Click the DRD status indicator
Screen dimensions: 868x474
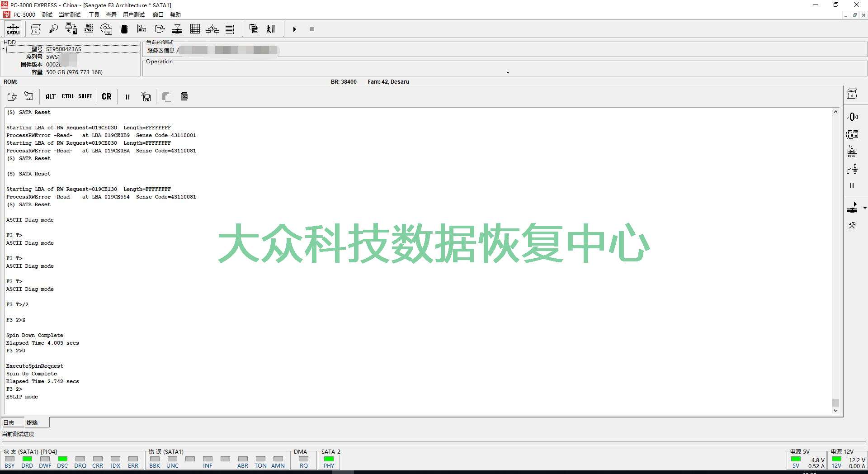tap(27, 459)
